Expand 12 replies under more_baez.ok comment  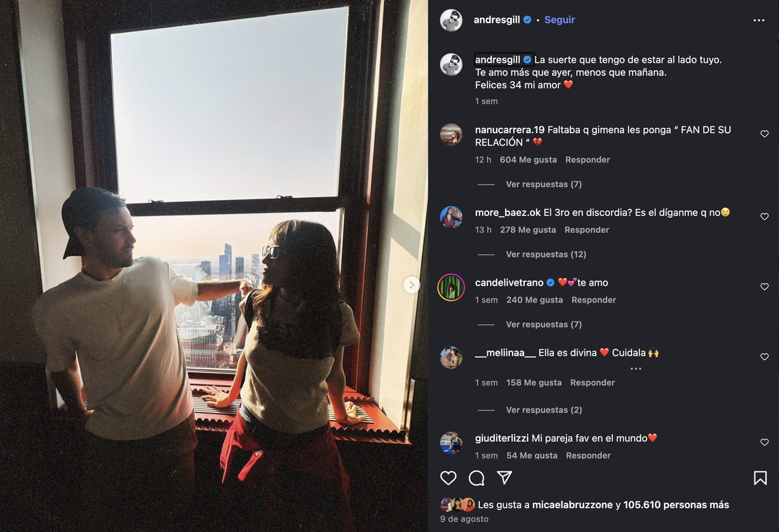click(546, 254)
